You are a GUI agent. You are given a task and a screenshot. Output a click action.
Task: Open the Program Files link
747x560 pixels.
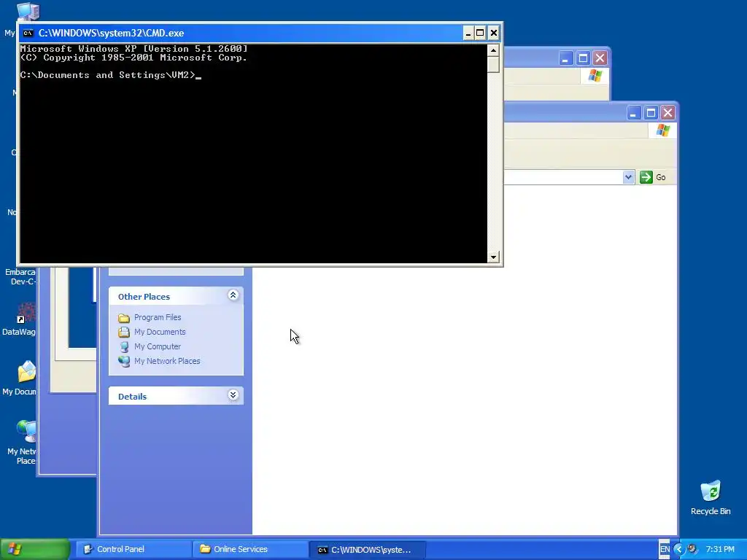(158, 317)
